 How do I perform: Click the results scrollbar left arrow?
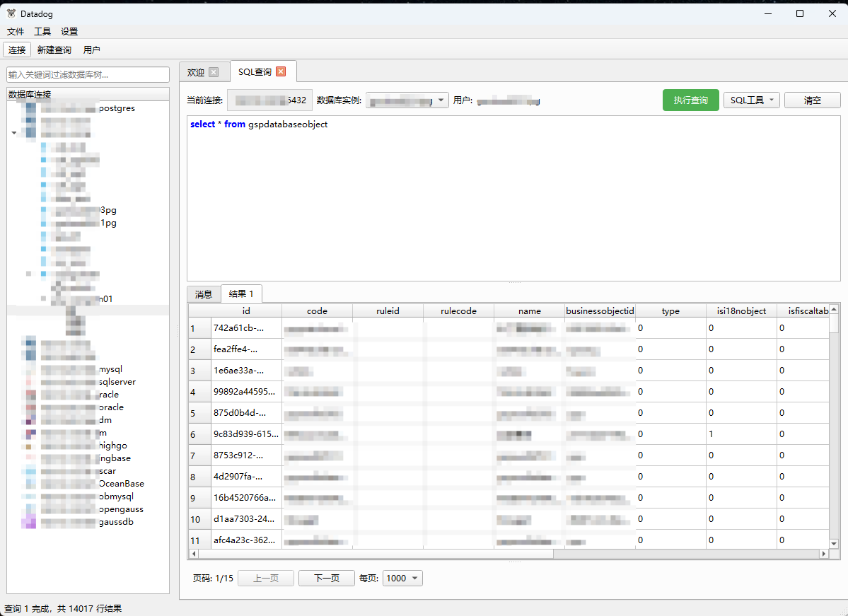tap(194, 554)
